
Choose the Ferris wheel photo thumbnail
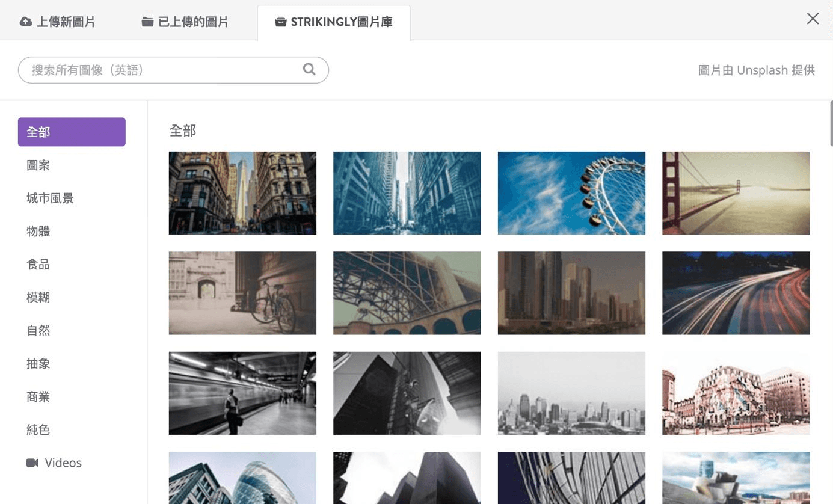(571, 192)
